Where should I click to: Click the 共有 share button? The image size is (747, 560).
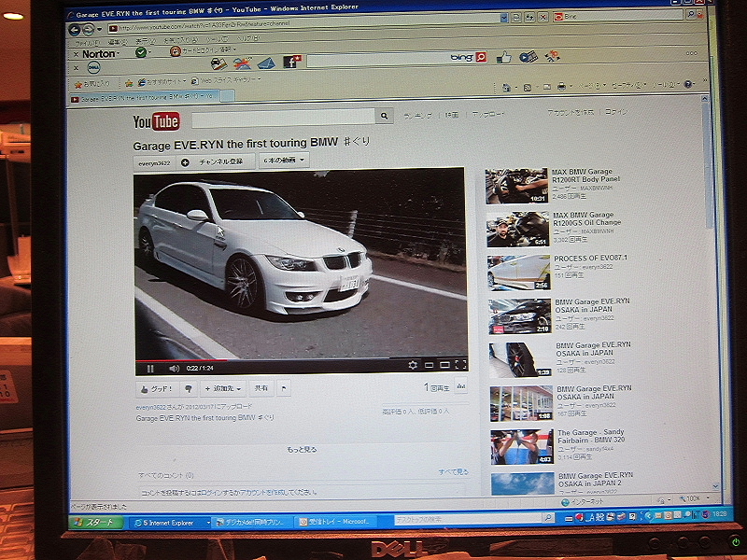pos(261,388)
